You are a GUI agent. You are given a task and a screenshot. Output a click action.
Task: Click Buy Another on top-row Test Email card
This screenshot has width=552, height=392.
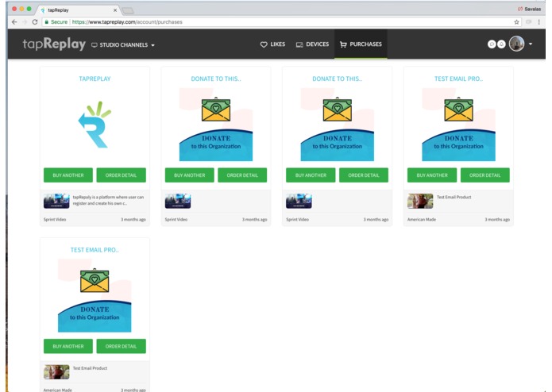click(x=432, y=175)
